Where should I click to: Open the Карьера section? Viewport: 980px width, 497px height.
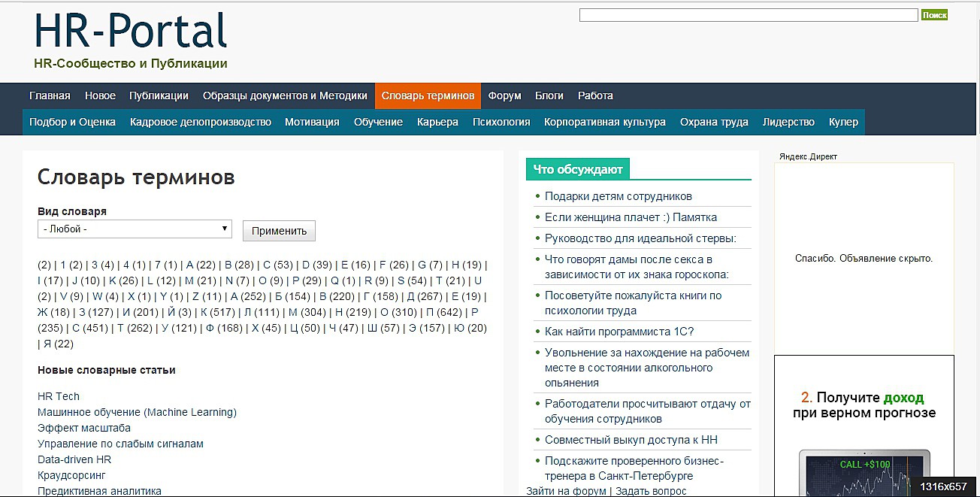tap(437, 122)
